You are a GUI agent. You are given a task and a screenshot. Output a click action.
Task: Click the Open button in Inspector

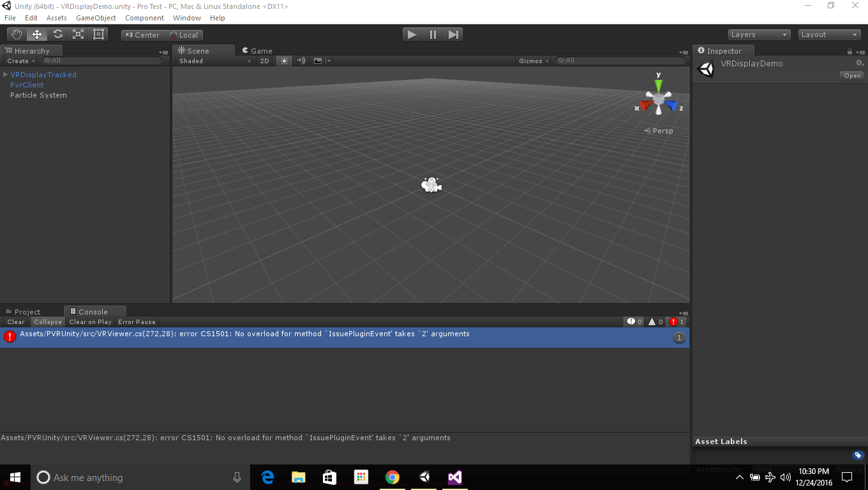(852, 76)
